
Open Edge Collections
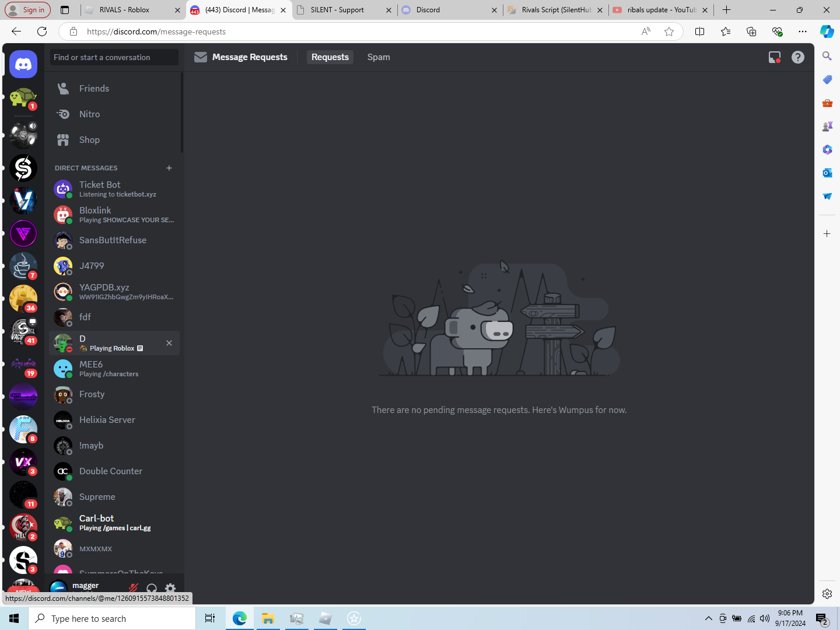[x=751, y=32]
